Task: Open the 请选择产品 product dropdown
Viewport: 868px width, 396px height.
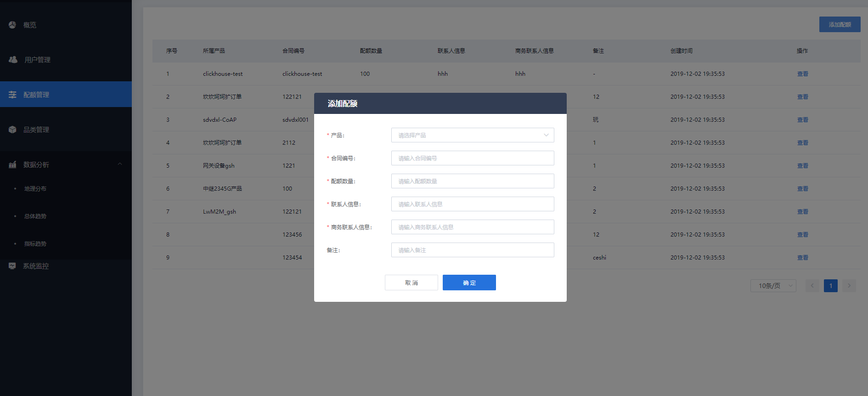Action: point(472,135)
